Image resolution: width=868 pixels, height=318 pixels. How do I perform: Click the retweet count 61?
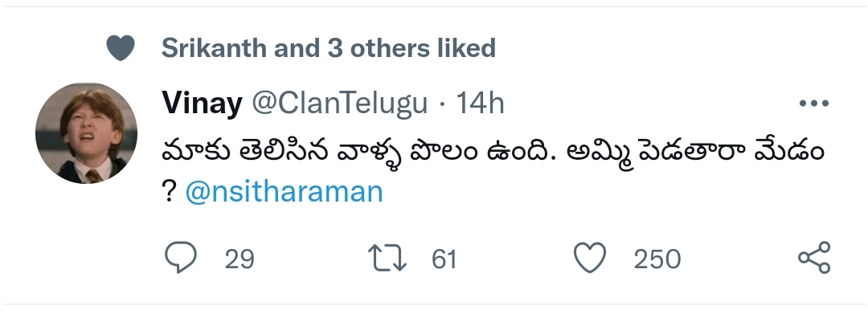(444, 259)
